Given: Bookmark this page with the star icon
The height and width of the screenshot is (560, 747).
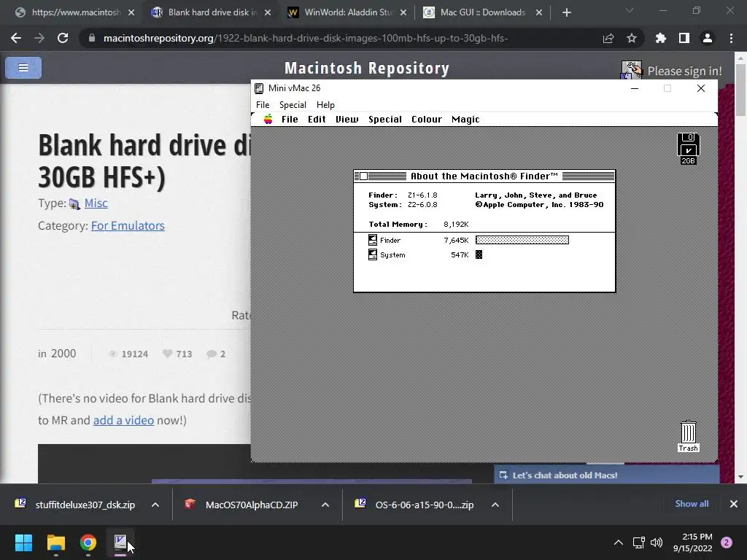Looking at the screenshot, I should point(632,38).
